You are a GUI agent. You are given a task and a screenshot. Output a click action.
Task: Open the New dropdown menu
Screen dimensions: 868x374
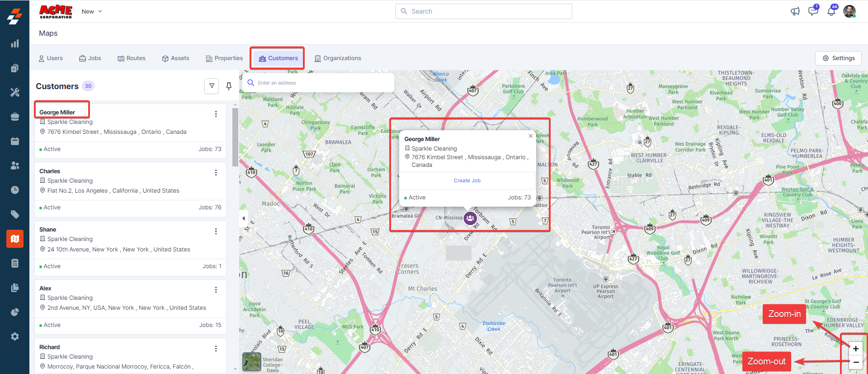(x=92, y=11)
